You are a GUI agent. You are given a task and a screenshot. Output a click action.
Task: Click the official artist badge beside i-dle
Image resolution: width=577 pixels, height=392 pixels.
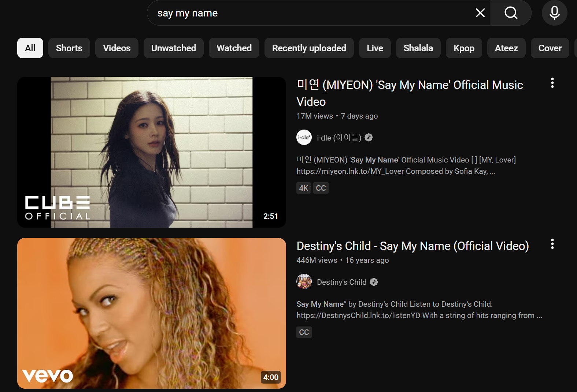[369, 138]
